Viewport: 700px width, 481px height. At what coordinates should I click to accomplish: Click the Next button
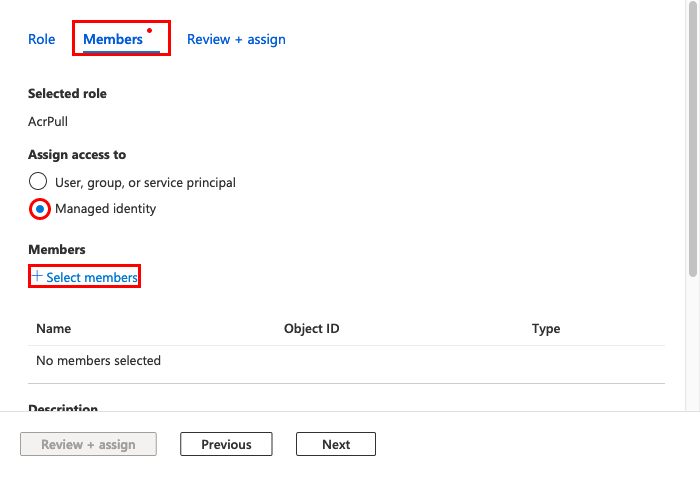336,444
